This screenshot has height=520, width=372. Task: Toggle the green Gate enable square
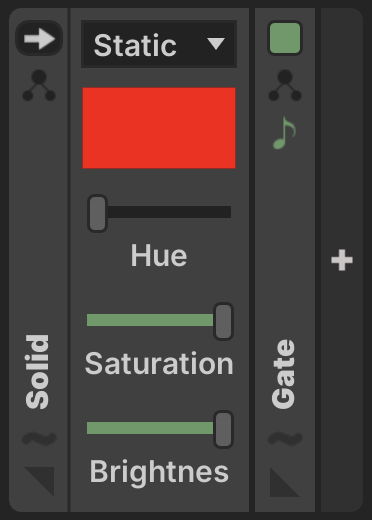tap(285, 38)
